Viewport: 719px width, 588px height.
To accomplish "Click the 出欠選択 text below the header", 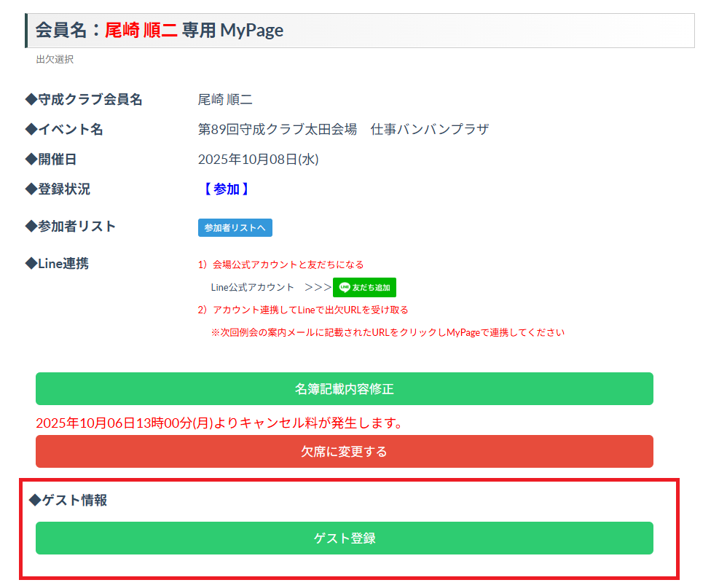I will point(55,60).
